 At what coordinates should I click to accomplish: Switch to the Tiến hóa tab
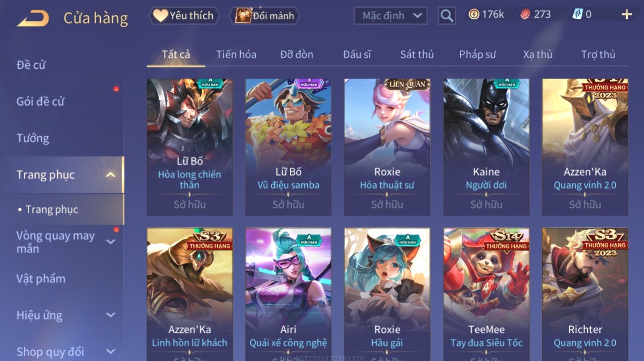point(236,55)
